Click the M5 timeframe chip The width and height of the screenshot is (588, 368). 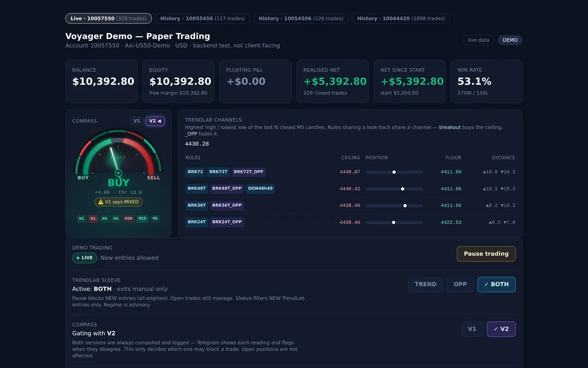(x=155, y=219)
